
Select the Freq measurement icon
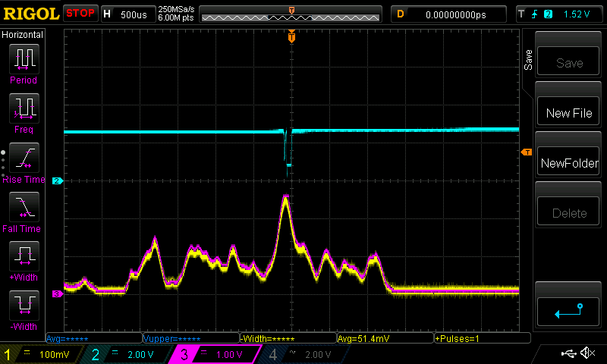coord(24,108)
